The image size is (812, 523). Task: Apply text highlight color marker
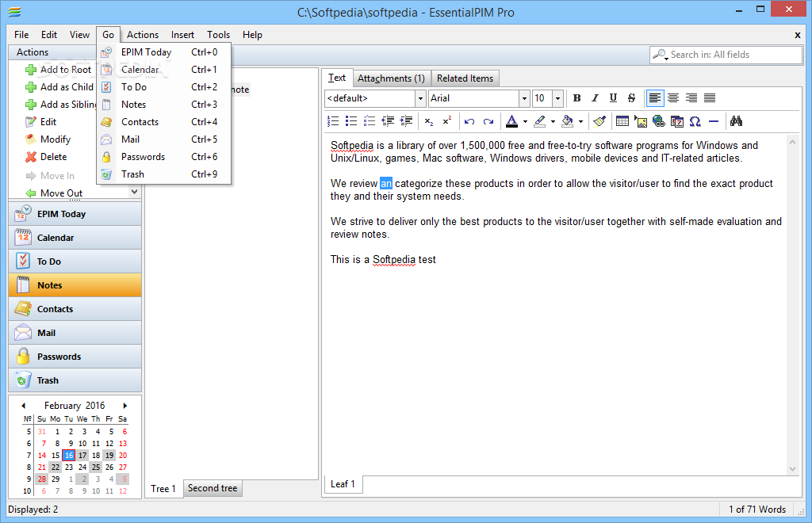click(x=539, y=121)
